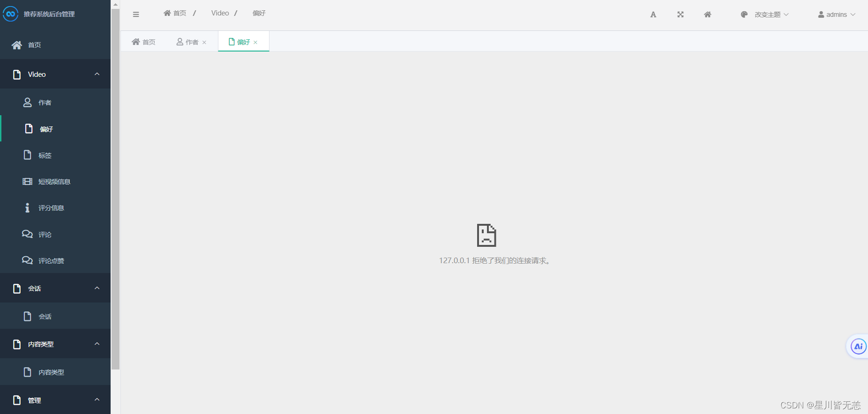
Task: Open the 改变主题 theme dropdown
Action: [765, 15]
